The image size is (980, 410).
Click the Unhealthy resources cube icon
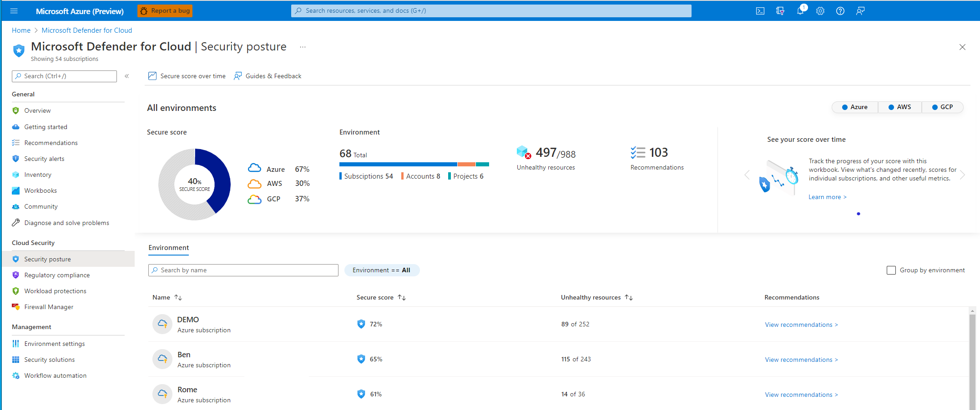[524, 152]
